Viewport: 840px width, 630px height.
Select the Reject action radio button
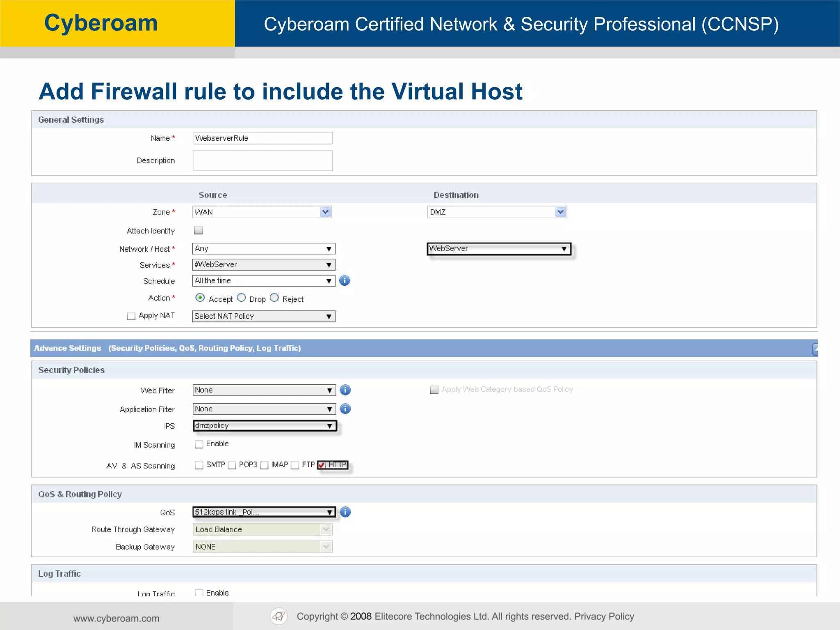point(274,298)
